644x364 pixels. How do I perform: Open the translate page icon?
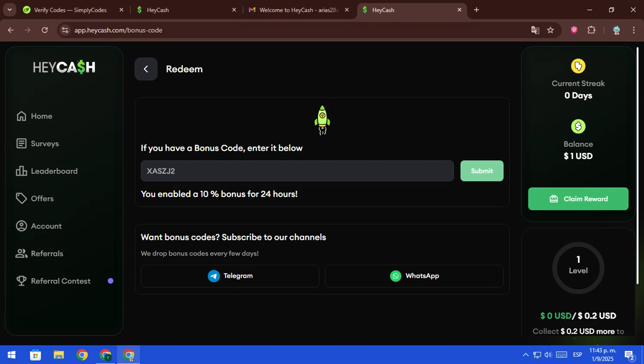click(x=535, y=30)
